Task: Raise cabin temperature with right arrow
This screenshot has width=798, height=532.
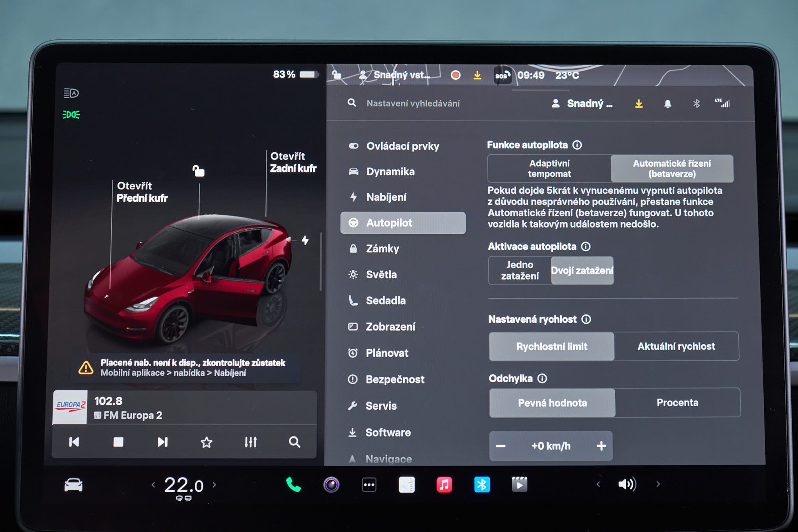Action: pyautogui.click(x=214, y=485)
